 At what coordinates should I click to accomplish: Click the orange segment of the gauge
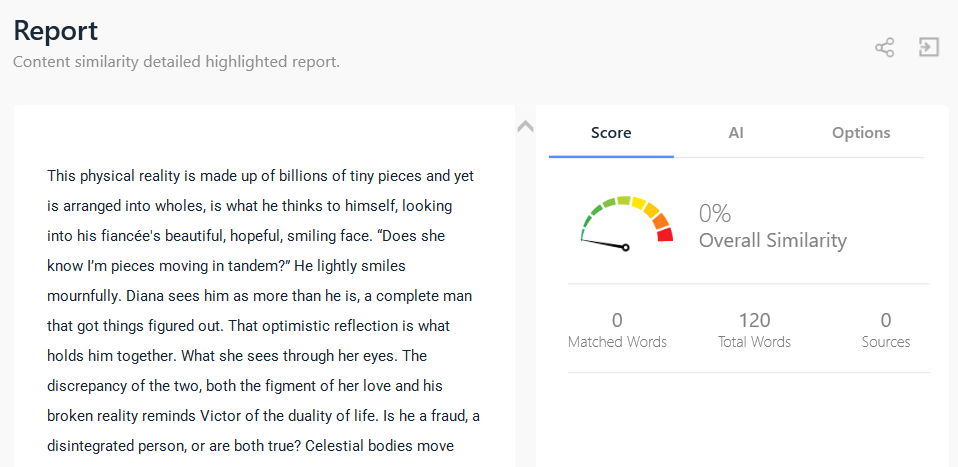659,221
